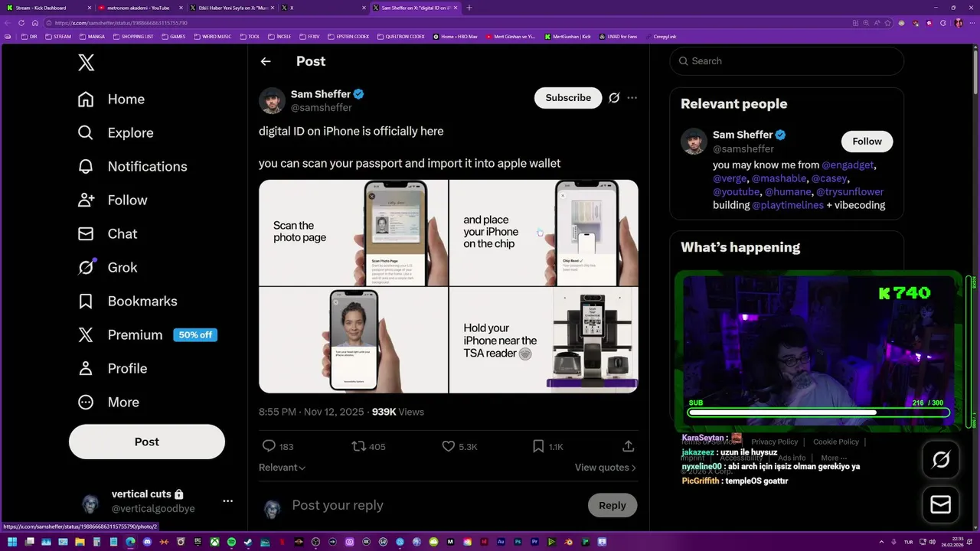Switch to Stream - Kick Dashboard tab
Image resolution: width=980 pixels, height=551 pixels.
tap(47, 8)
